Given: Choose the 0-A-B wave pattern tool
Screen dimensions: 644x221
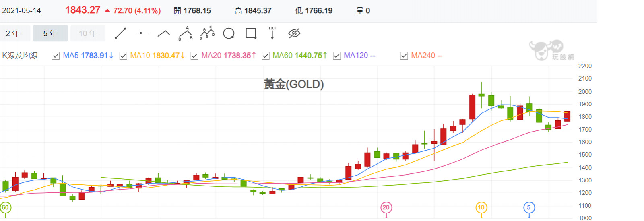Looking at the screenshot, I should (x=185, y=33).
